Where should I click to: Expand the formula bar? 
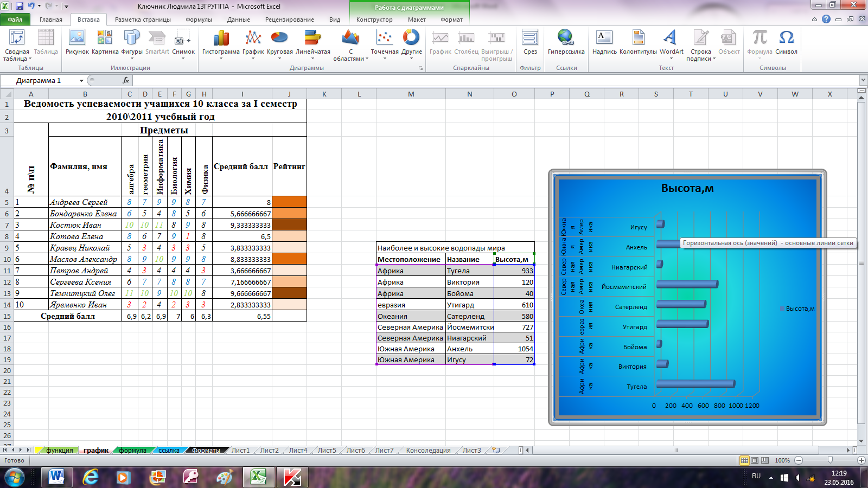pyautogui.click(x=863, y=81)
